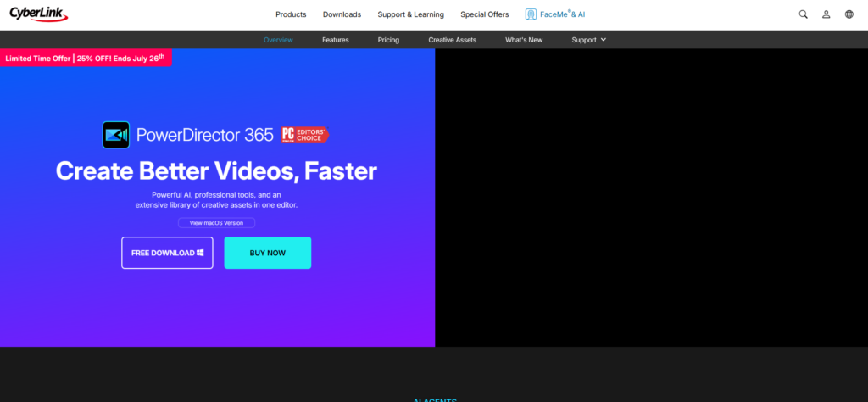Viewport: 868px width, 402px height.
Task: Click View macOS Version button
Action: 216,222
